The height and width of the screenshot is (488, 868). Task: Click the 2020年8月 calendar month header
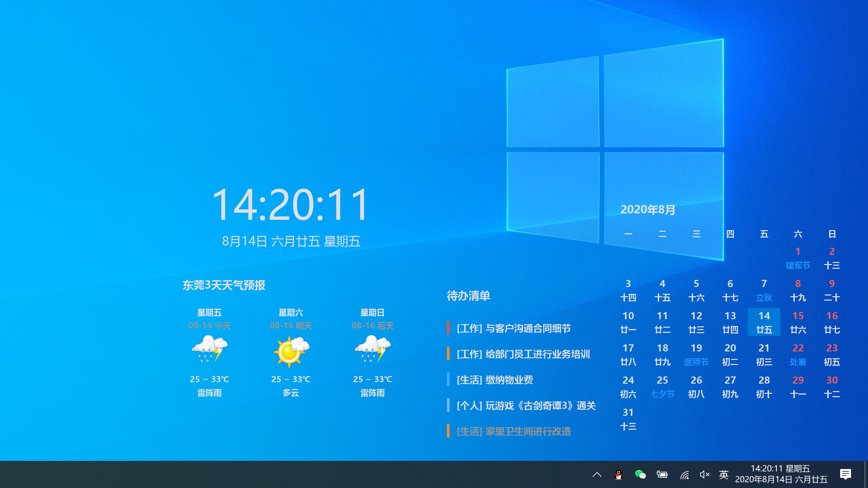coord(648,209)
